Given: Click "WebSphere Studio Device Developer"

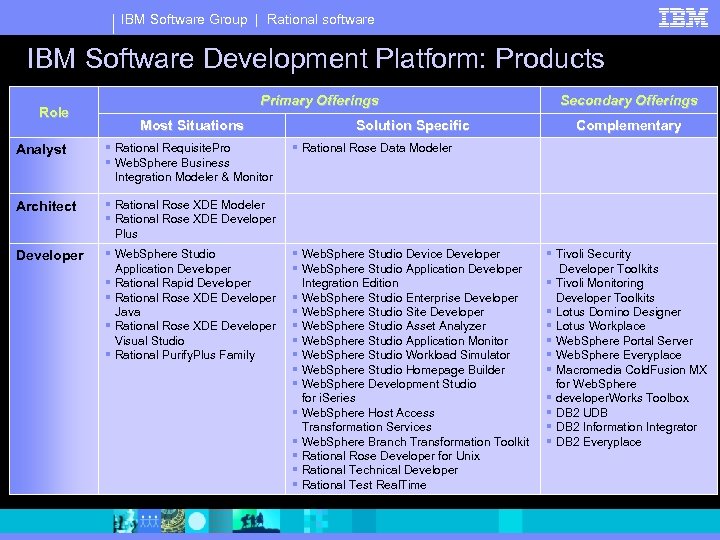Looking at the screenshot, I should click(x=401, y=254).
